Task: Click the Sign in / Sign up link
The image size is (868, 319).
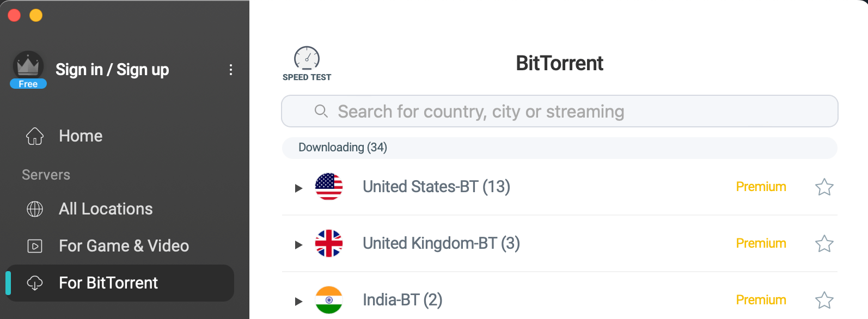Action: 112,70
